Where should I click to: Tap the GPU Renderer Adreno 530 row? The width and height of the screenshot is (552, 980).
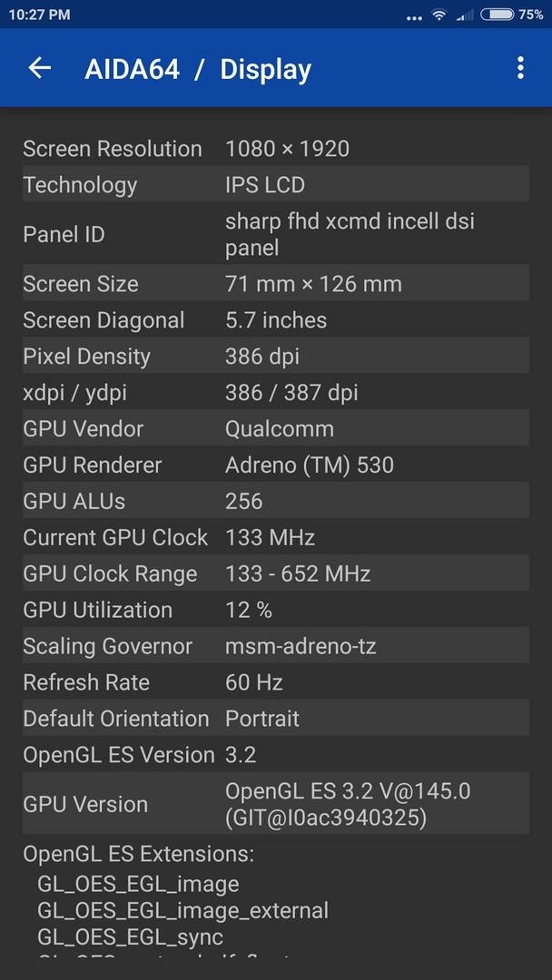276,465
